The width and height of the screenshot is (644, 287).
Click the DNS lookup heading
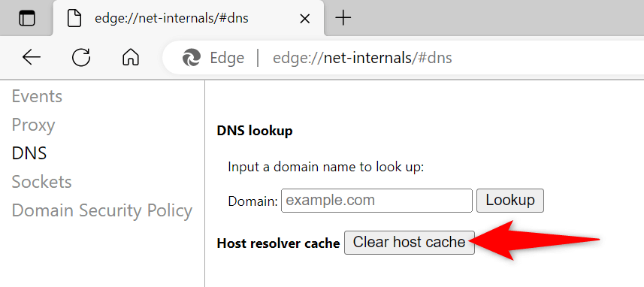click(255, 131)
